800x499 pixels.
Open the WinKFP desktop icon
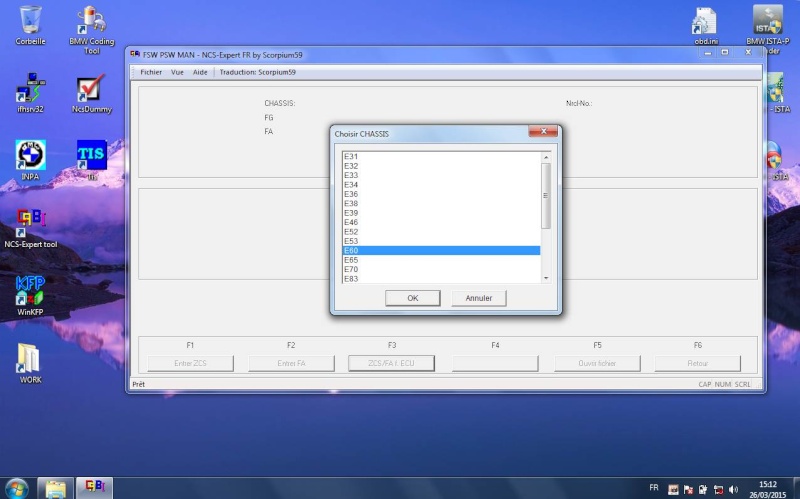click(x=30, y=295)
